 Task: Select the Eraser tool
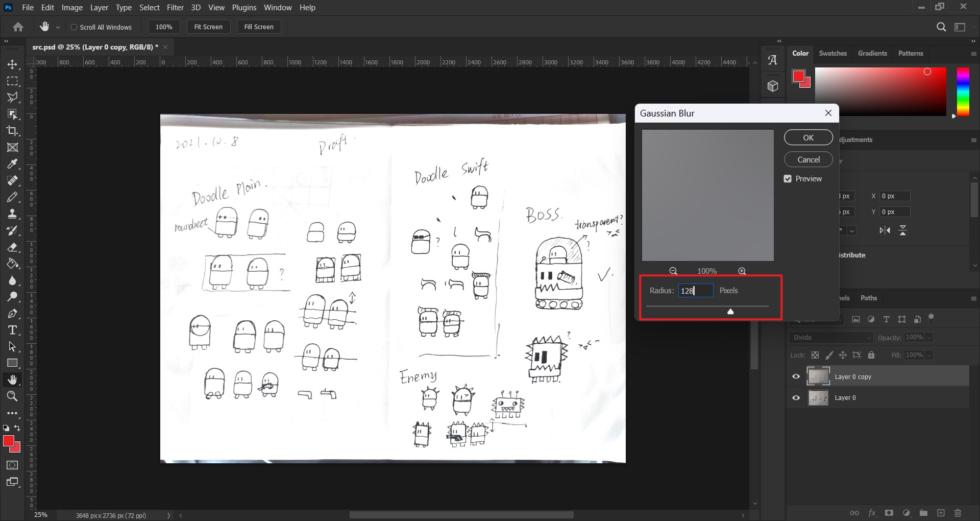tap(12, 247)
